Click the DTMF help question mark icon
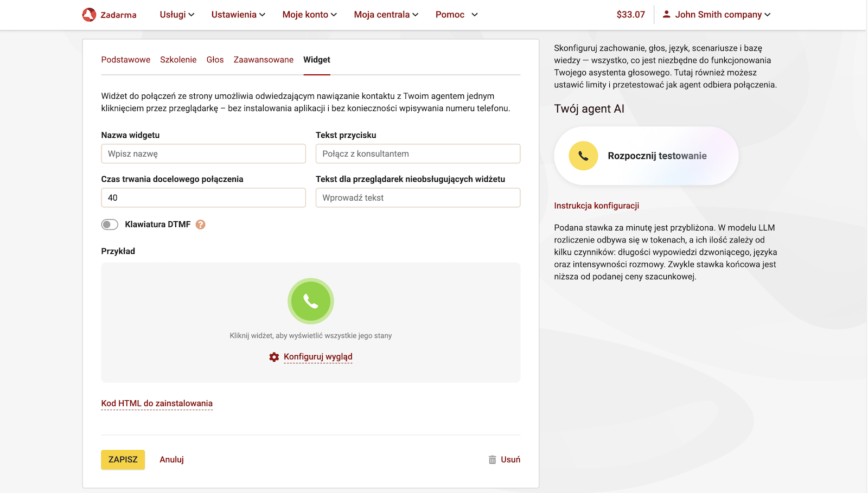868x493 pixels. (201, 225)
